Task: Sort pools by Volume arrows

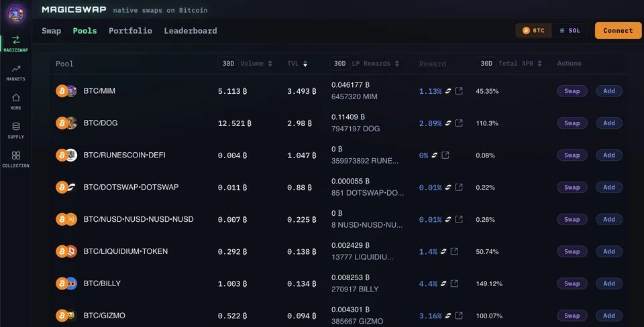Action: 270,64
